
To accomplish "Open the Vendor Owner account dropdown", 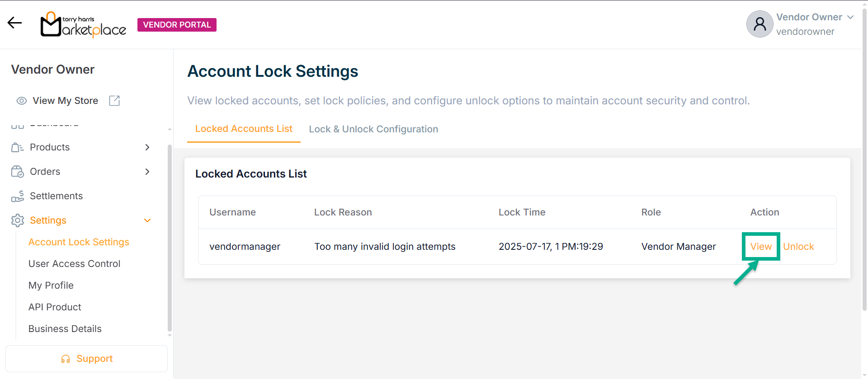I will (x=850, y=17).
